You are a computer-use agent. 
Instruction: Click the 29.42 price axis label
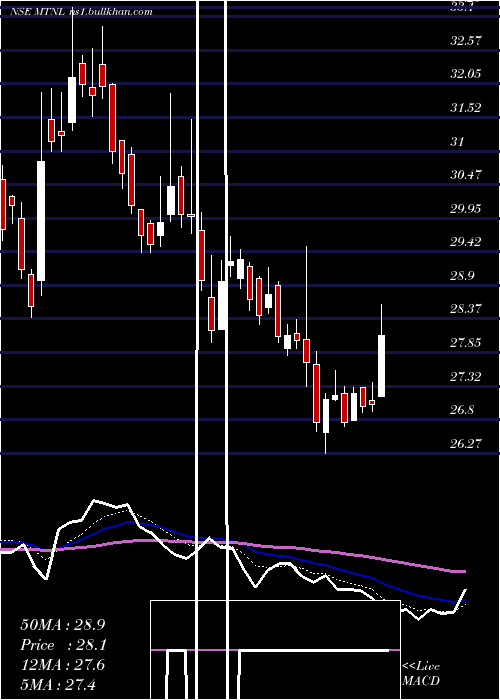point(466,242)
